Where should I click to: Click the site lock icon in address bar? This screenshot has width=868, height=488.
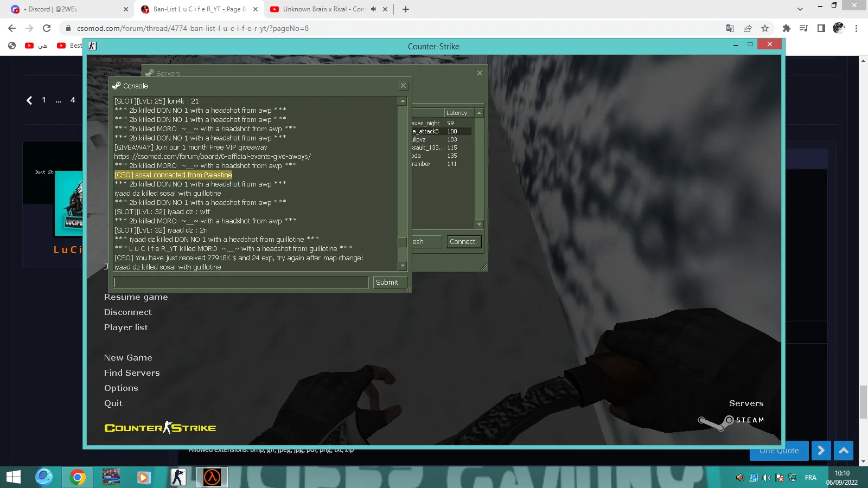point(68,28)
